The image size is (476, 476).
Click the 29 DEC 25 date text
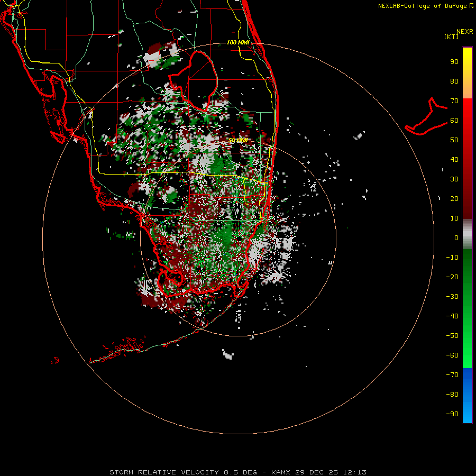[x=317, y=472]
